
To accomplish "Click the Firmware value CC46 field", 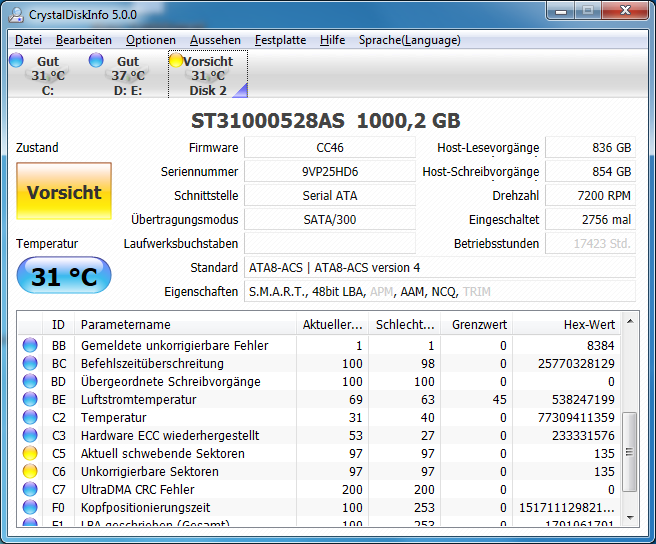I will [x=330, y=148].
